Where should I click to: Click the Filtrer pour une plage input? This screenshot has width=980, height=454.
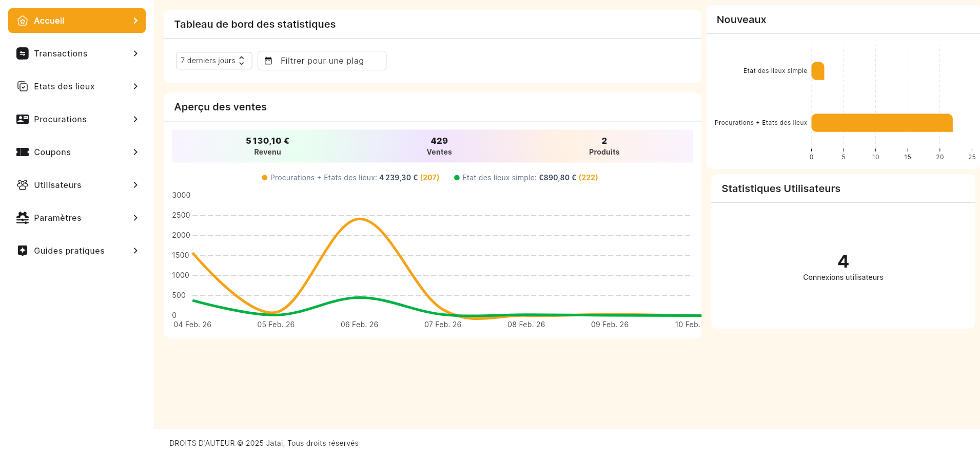tap(328, 61)
